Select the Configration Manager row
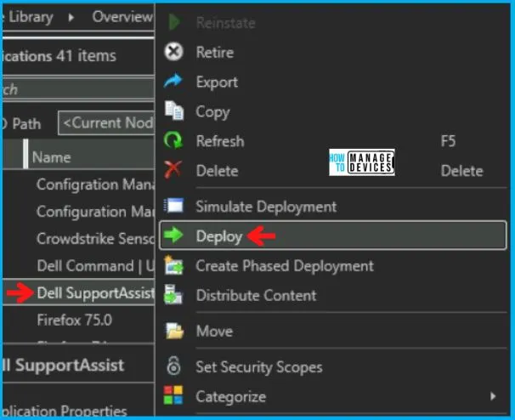The width and height of the screenshot is (515, 420). (78, 184)
